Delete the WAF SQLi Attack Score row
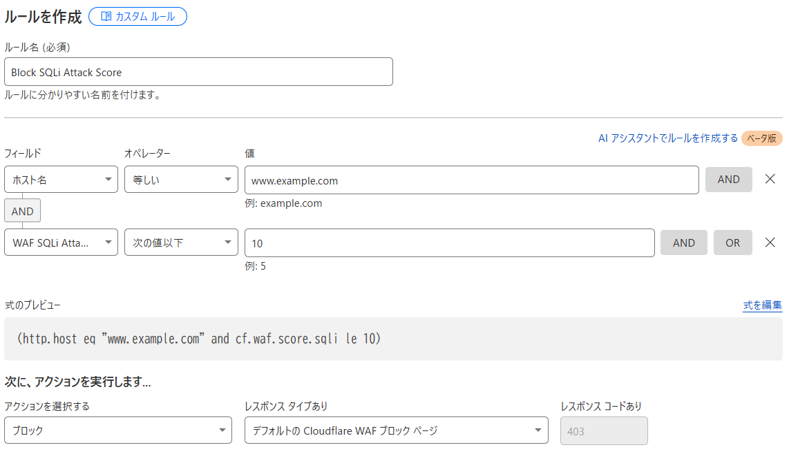The height and width of the screenshot is (450, 789). click(769, 242)
